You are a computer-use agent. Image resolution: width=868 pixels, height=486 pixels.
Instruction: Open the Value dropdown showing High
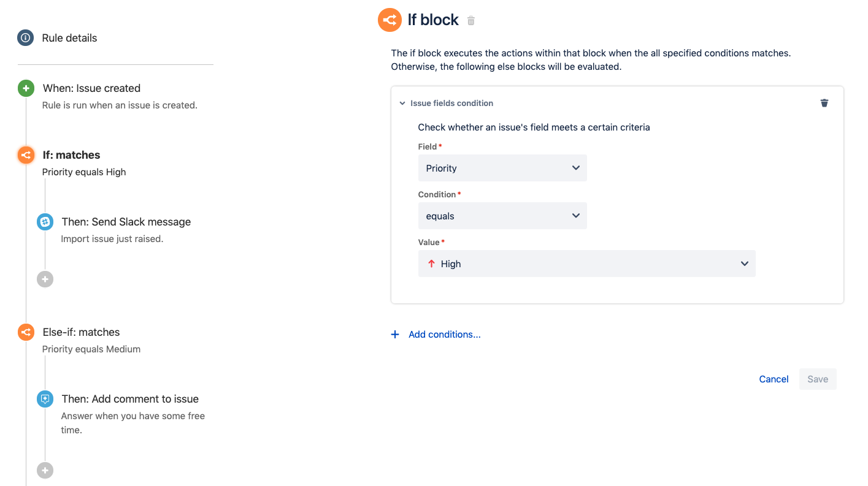pyautogui.click(x=586, y=264)
